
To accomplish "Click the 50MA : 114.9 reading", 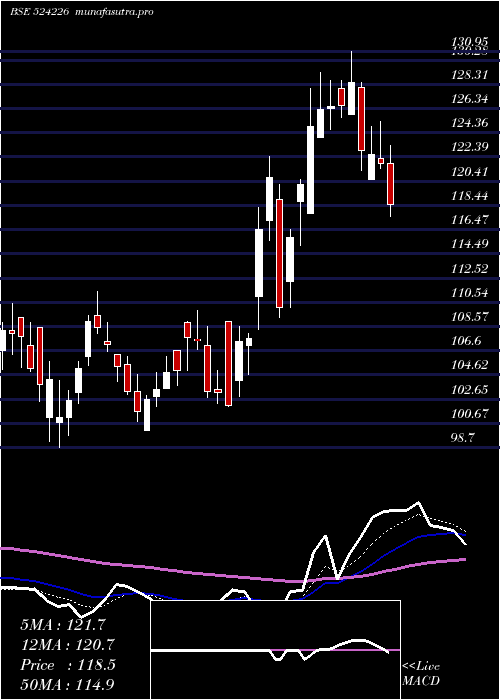I will click(x=67, y=685).
